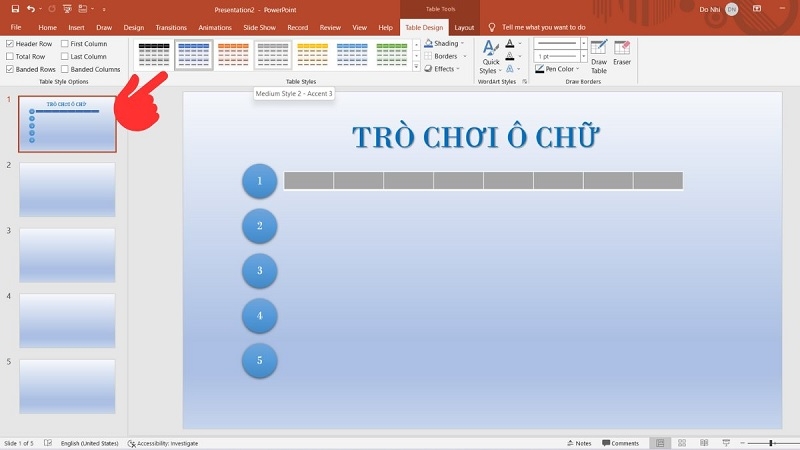The height and width of the screenshot is (450, 800).
Task: Expand the Undo history dropdown arrow
Action: [41, 9]
